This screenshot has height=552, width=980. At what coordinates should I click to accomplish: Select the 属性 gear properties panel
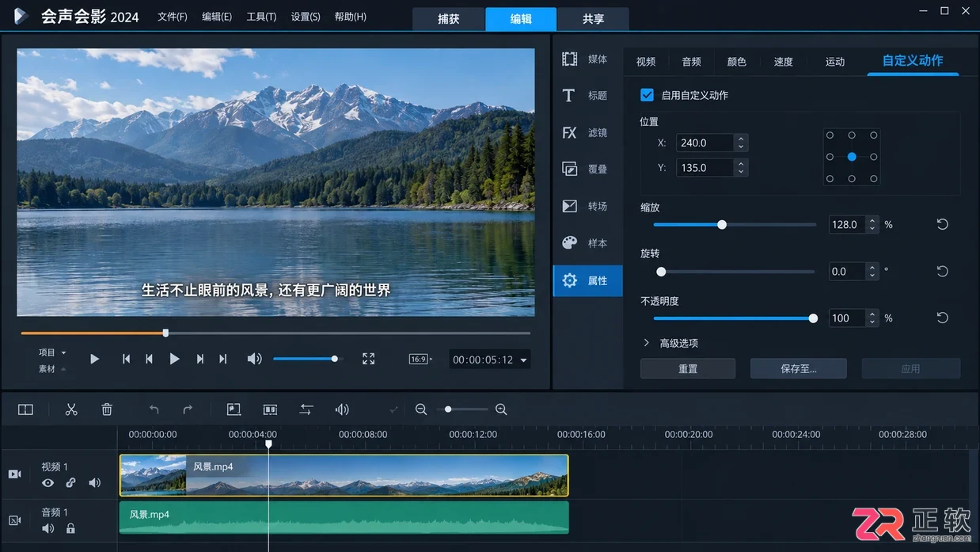[x=587, y=280]
